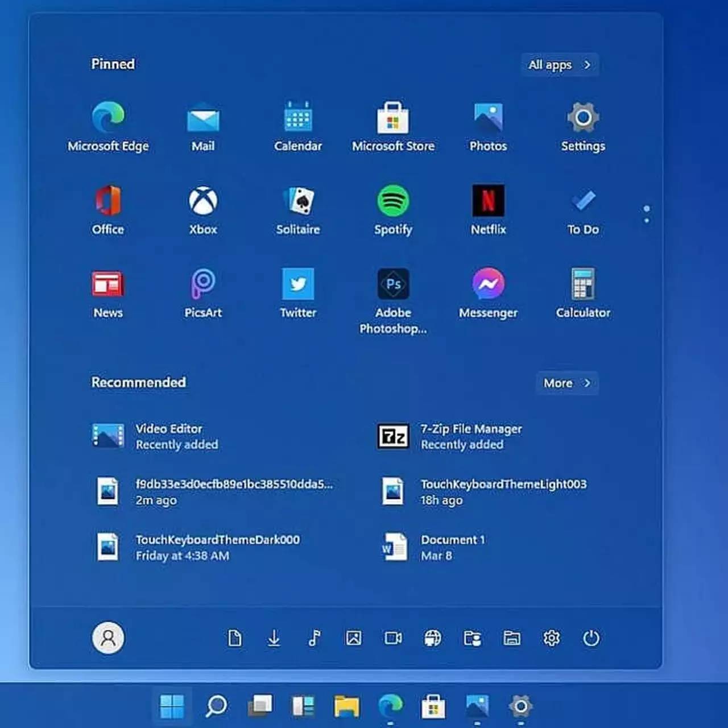Open the Xbox app

[x=203, y=210]
